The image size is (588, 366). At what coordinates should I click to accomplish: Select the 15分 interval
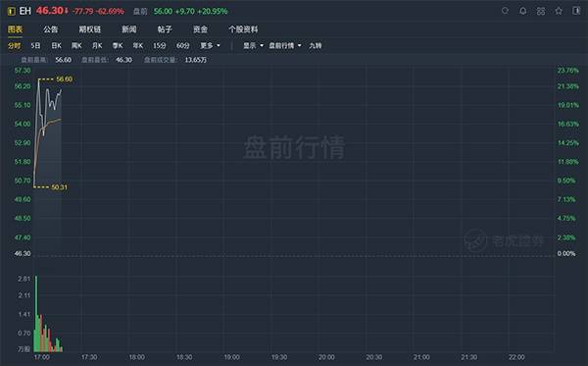160,46
